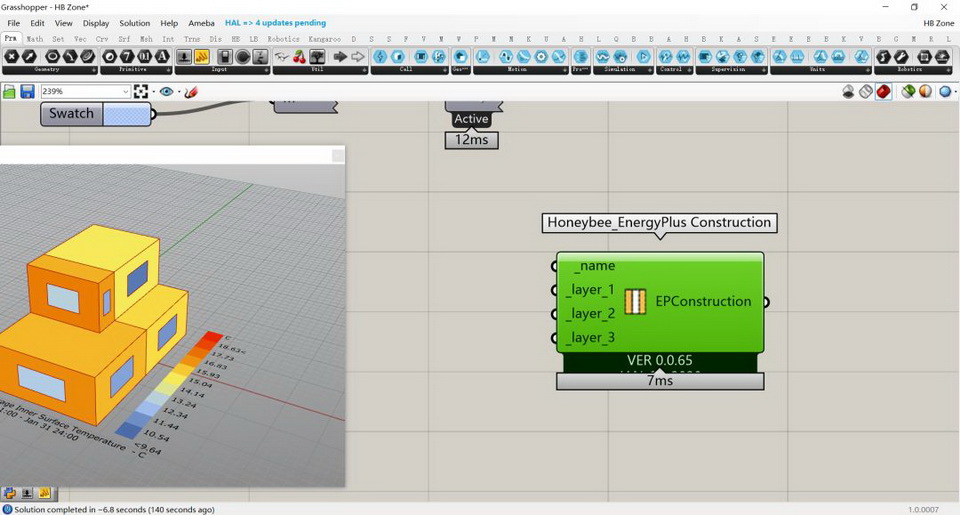Click the open file folder icon
The image size is (960, 515).
point(9,92)
